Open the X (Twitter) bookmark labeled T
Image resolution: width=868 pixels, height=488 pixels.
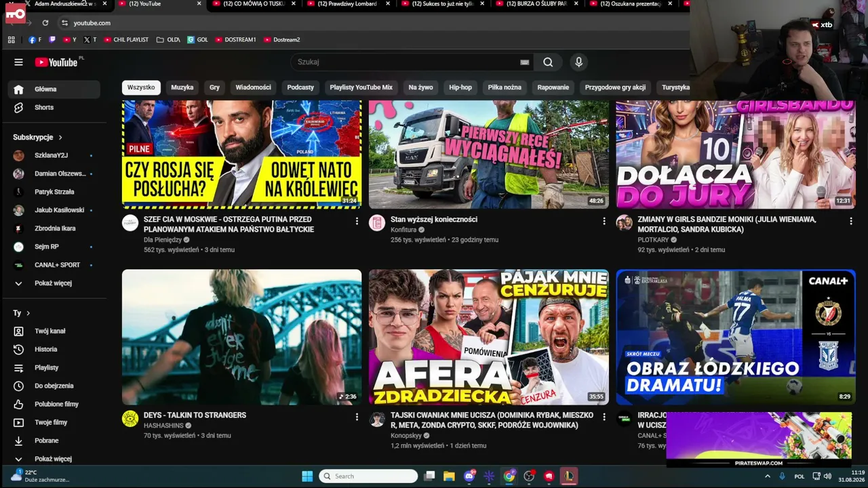[x=90, y=40]
